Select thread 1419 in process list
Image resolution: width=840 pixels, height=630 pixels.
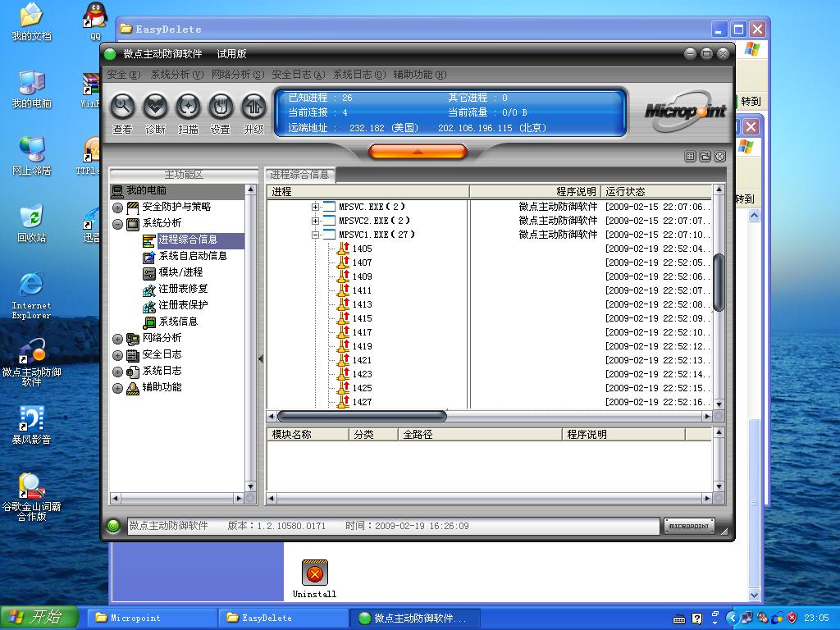362,346
